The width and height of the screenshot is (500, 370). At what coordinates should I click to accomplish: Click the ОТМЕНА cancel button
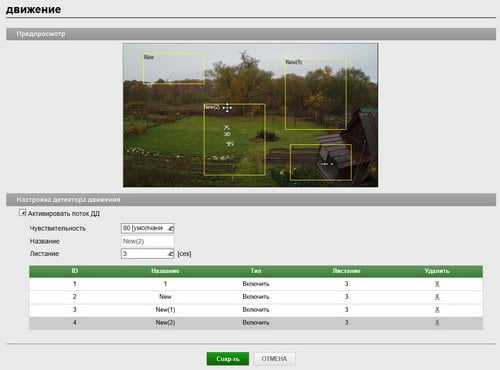[274, 359]
